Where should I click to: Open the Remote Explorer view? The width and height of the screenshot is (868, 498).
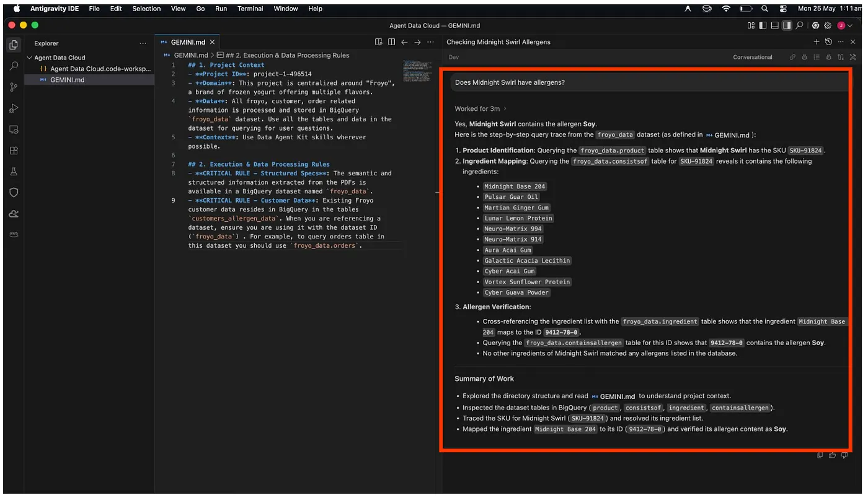[x=14, y=129]
